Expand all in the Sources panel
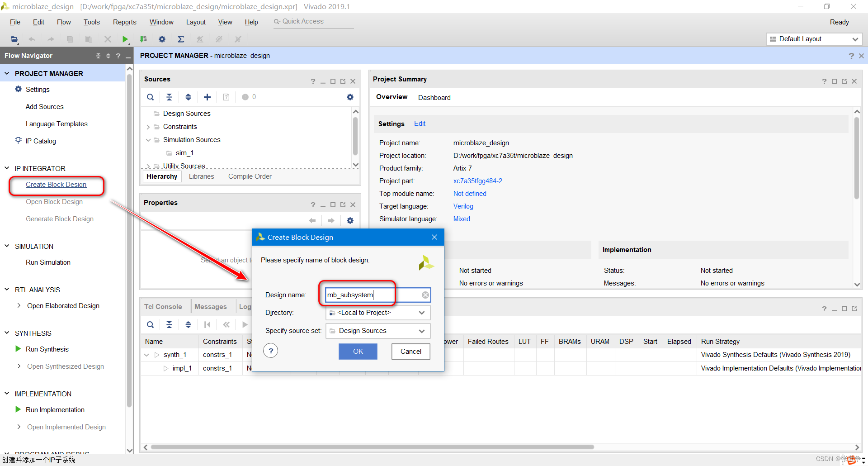 click(188, 97)
